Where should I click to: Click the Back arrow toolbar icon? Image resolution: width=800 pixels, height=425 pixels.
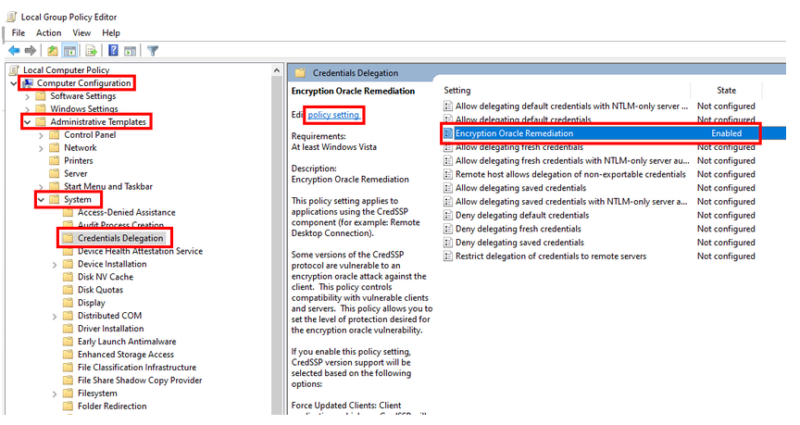coord(14,51)
